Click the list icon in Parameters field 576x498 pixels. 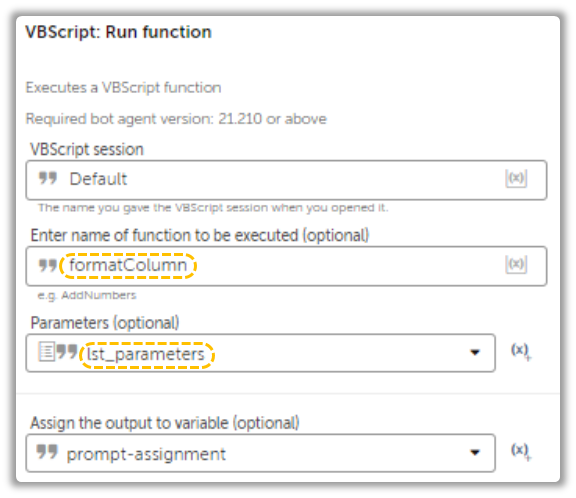pyautogui.click(x=47, y=351)
